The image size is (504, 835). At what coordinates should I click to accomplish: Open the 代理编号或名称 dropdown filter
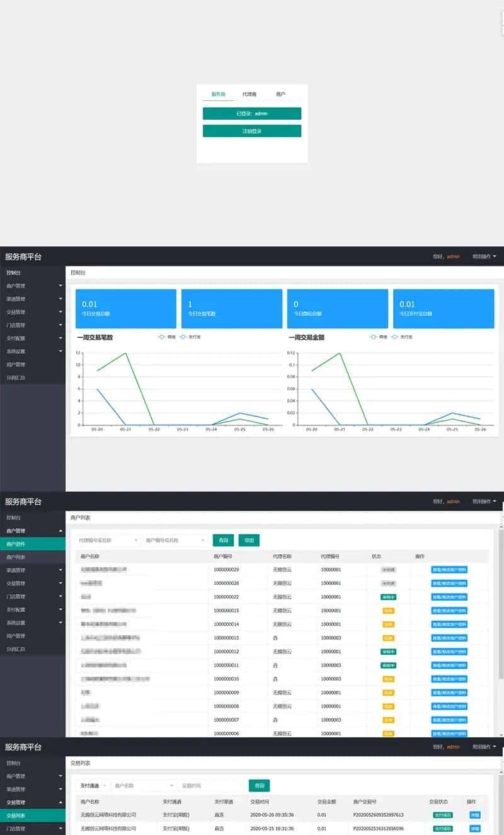coord(108,540)
